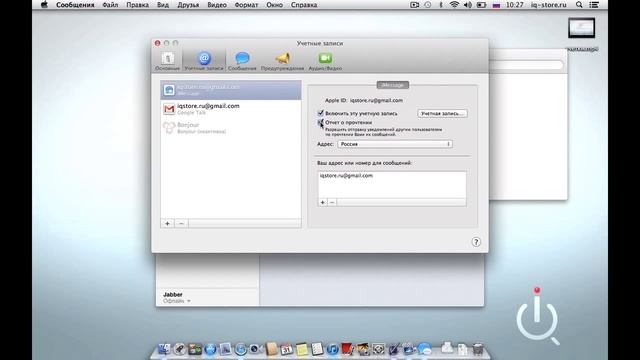The height and width of the screenshot is (360, 640).
Task: Remove selected account with minus button
Action: point(182,223)
